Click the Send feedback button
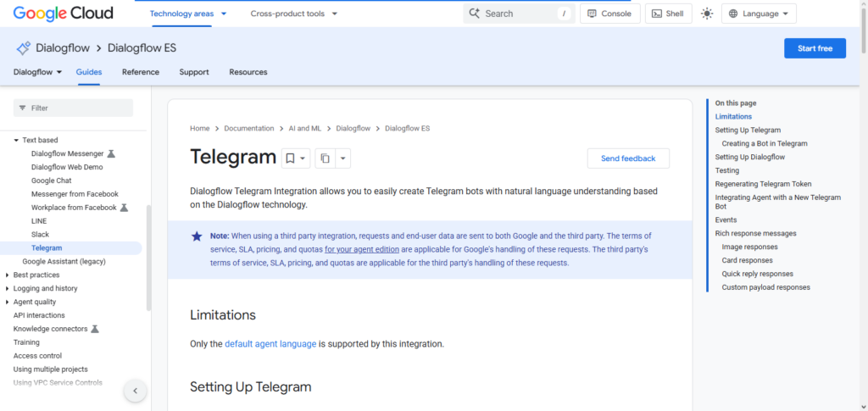Screen dimensions: 868x411 [x=628, y=158]
